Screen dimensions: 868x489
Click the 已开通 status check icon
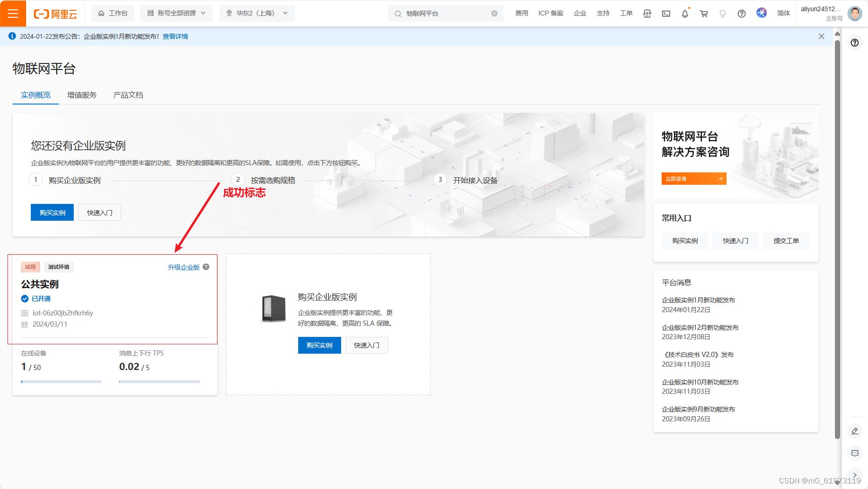point(25,299)
